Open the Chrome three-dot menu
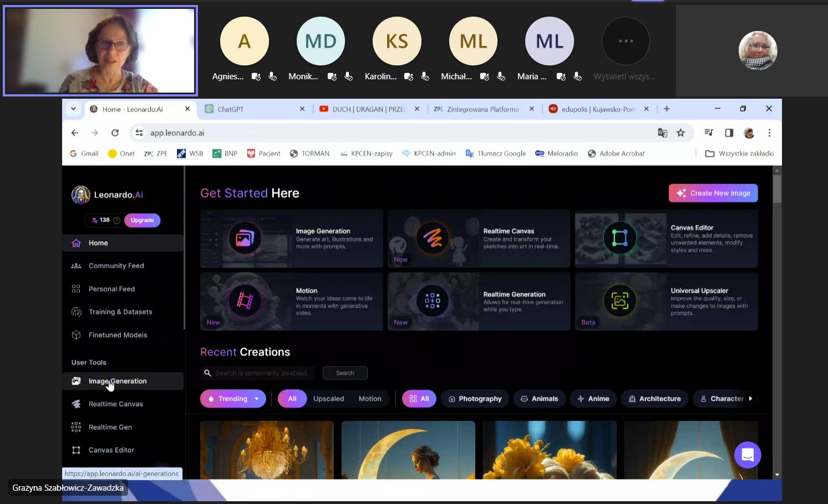Image resolution: width=828 pixels, height=504 pixels. pyautogui.click(x=769, y=133)
